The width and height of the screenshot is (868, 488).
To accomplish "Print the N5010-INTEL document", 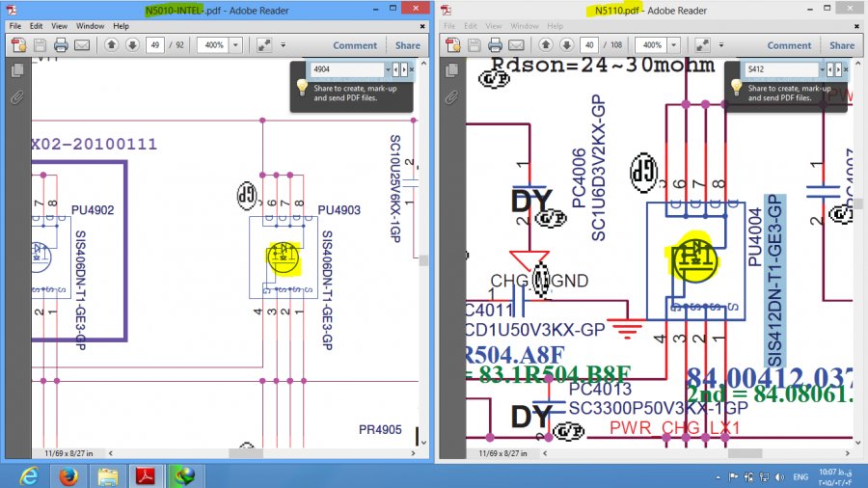I will (61, 45).
